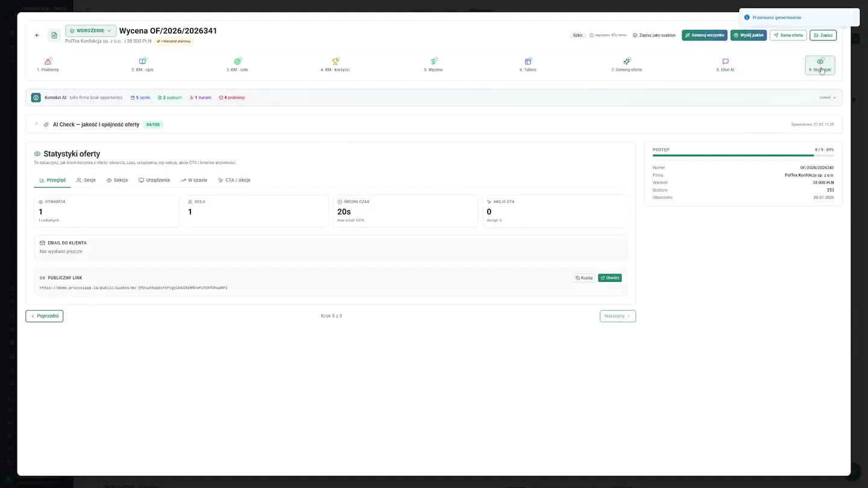Click the 'Następny' button
This screenshot has height=488, width=868.
(x=618, y=316)
